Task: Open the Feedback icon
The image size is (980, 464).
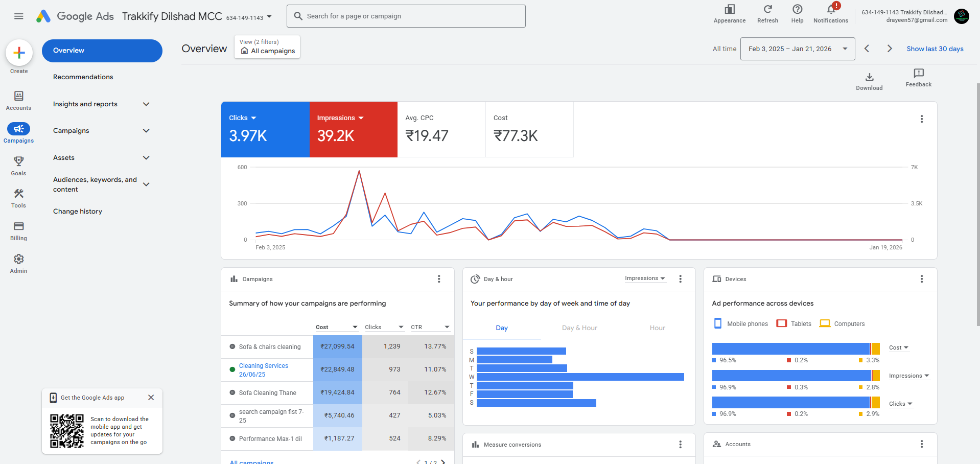Action: pos(918,74)
